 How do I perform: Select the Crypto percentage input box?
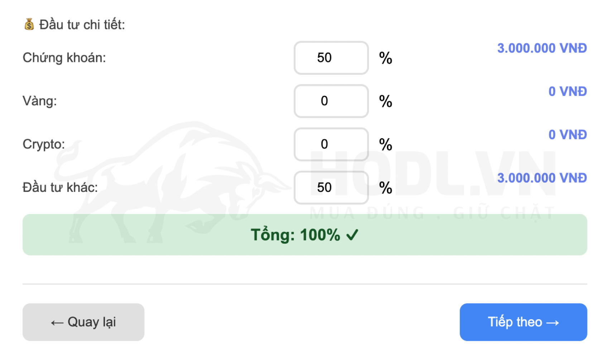coord(331,144)
